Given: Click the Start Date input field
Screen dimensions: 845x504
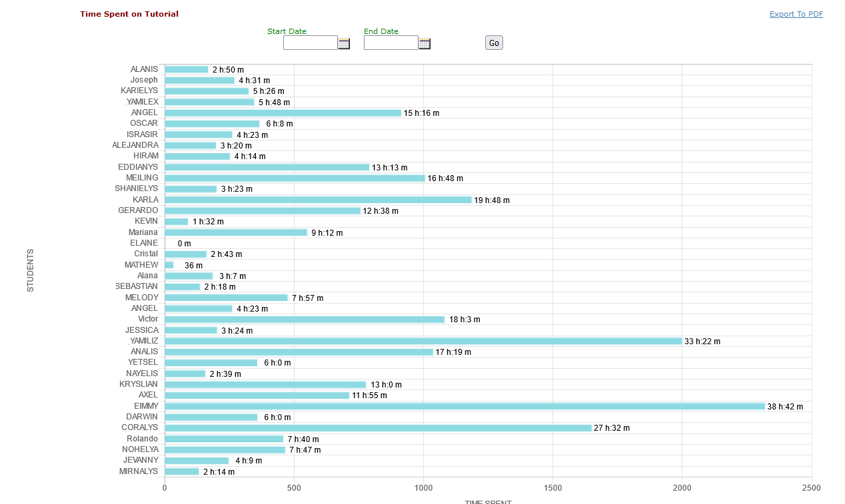Looking at the screenshot, I should 310,43.
